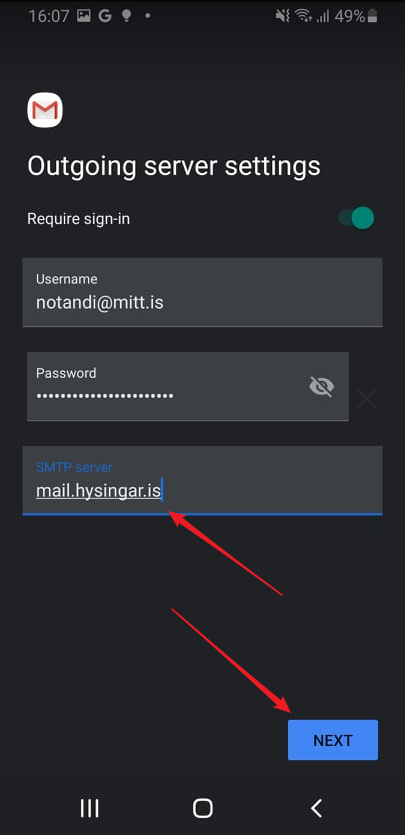Screen dimensions: 405x835
Task: Open recent apps navigation button
Action: 89,808
